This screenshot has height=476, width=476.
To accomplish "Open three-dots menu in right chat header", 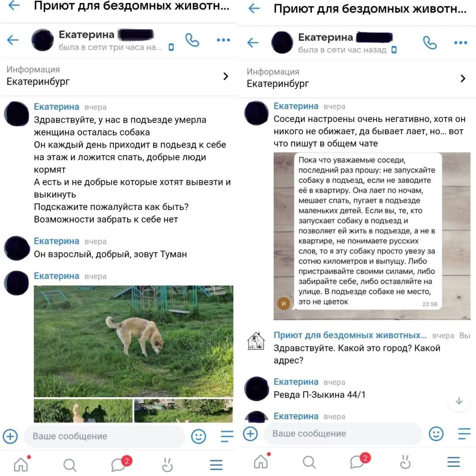I will 460,43.
